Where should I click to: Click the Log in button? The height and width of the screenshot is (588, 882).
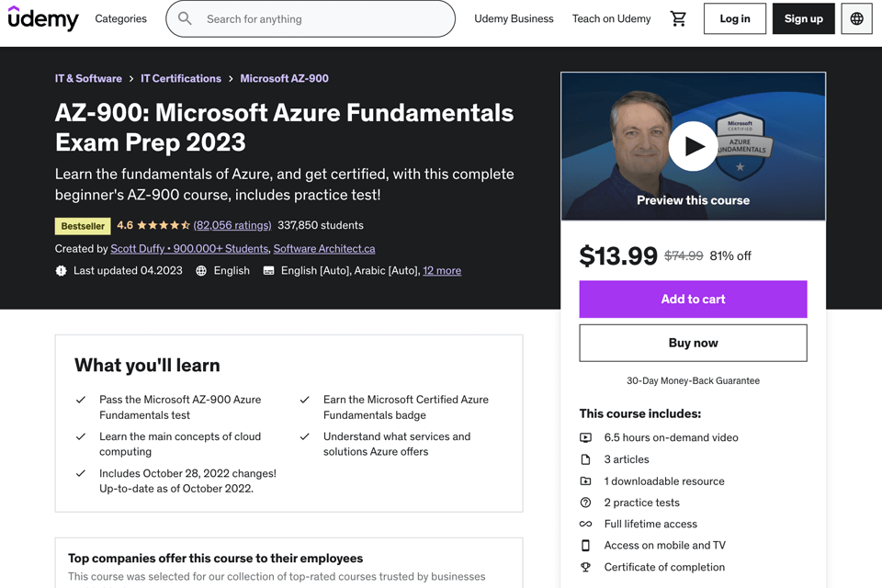[x=735, y=18]
